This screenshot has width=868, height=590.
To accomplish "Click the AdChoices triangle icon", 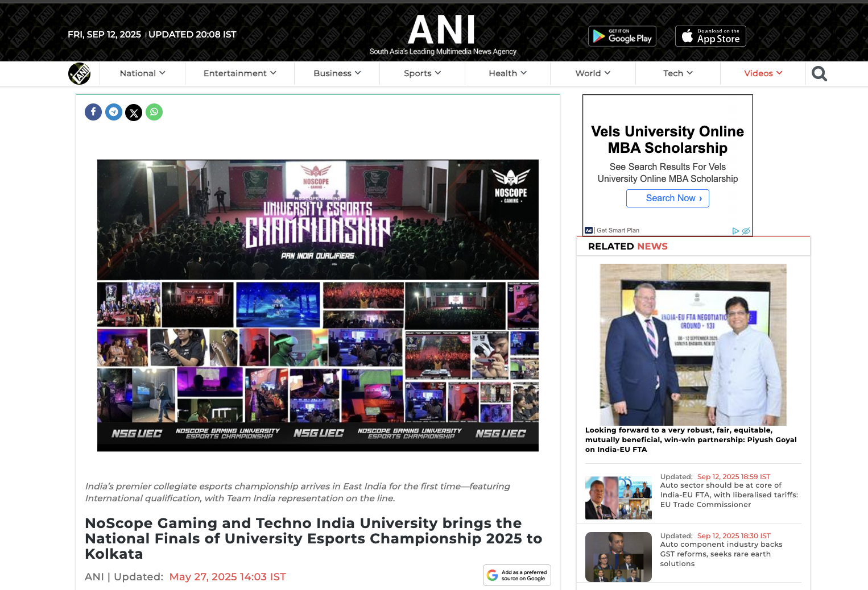I will coord(735,231).
